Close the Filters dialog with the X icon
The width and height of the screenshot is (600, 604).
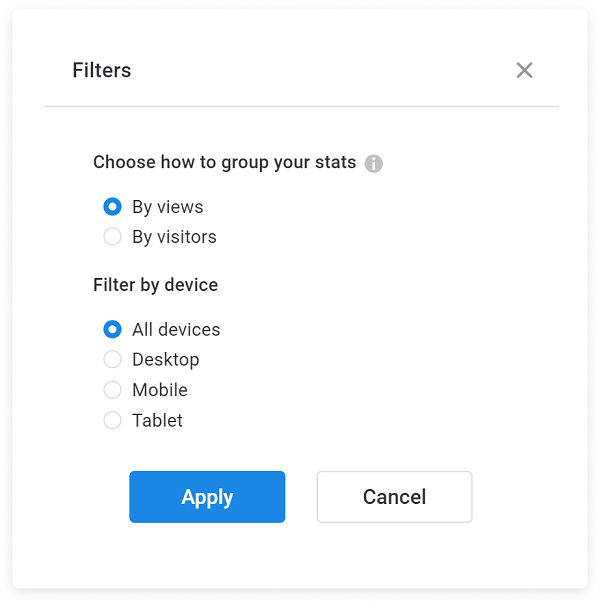coord(524,70)
